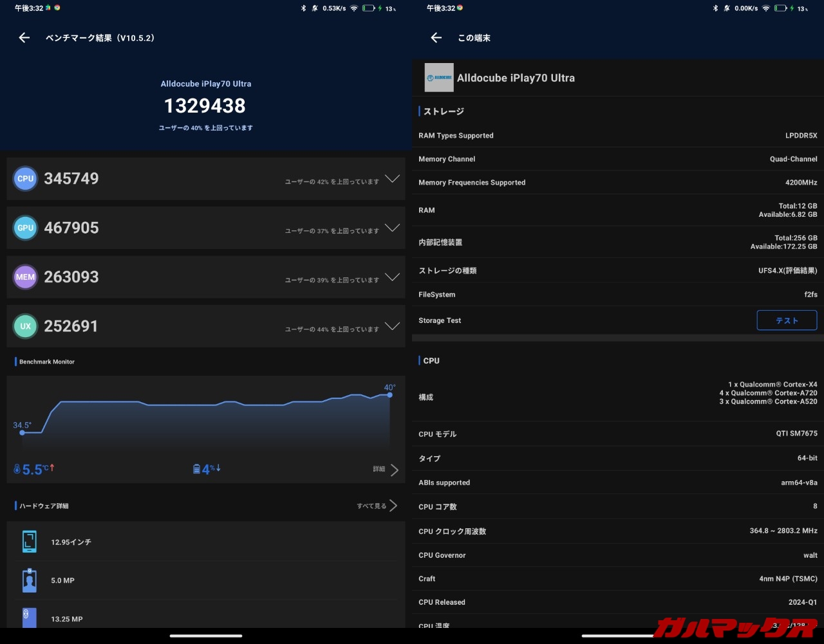824x644 pixels.
Task: Tap the blue CPU score badge
Action: click(26, 179)
